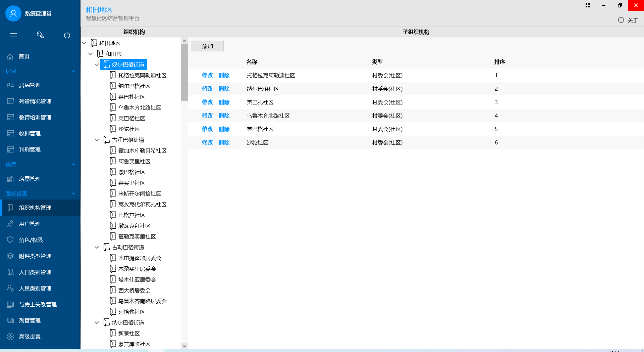Image resolution: width=644 pixels, height=352 pixels.
Task: Click 删除 for 沙驼社区 row
Action: pyautogui.click(x=224, y=142)
